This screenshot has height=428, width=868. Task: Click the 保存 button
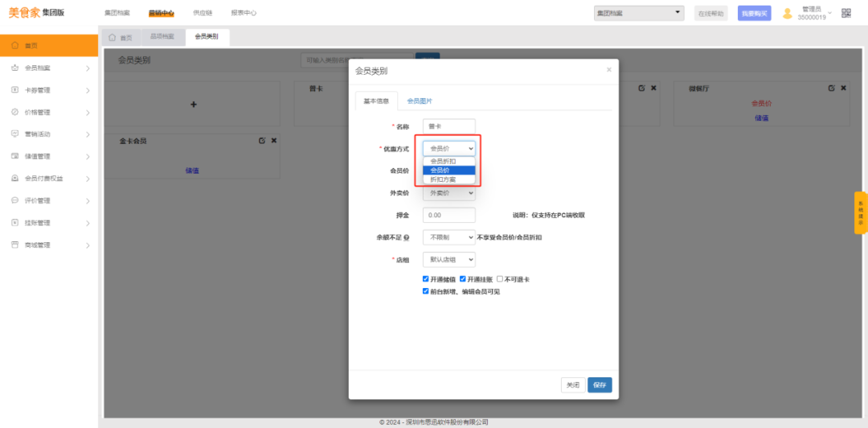click(x=600, y=385)
